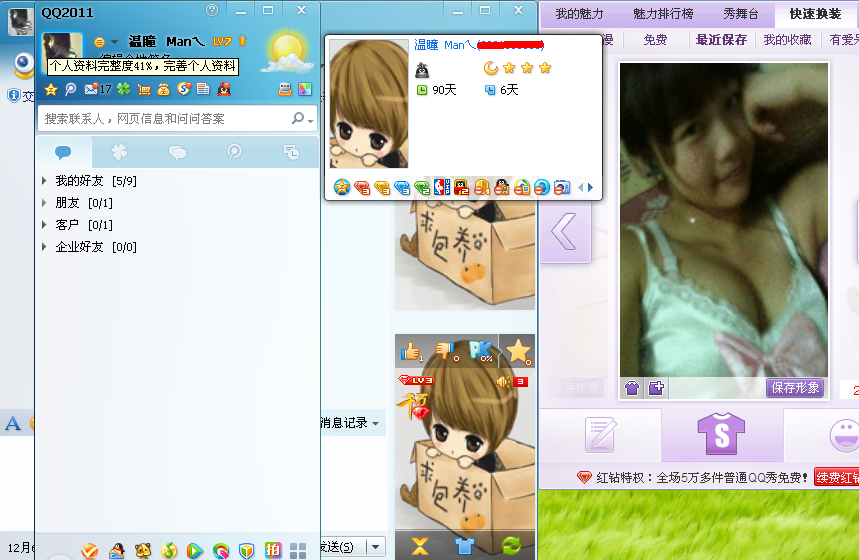Open the QQ Computer Manager shield icon
This screenshot has width=859, height=560.
coord(247,550)
